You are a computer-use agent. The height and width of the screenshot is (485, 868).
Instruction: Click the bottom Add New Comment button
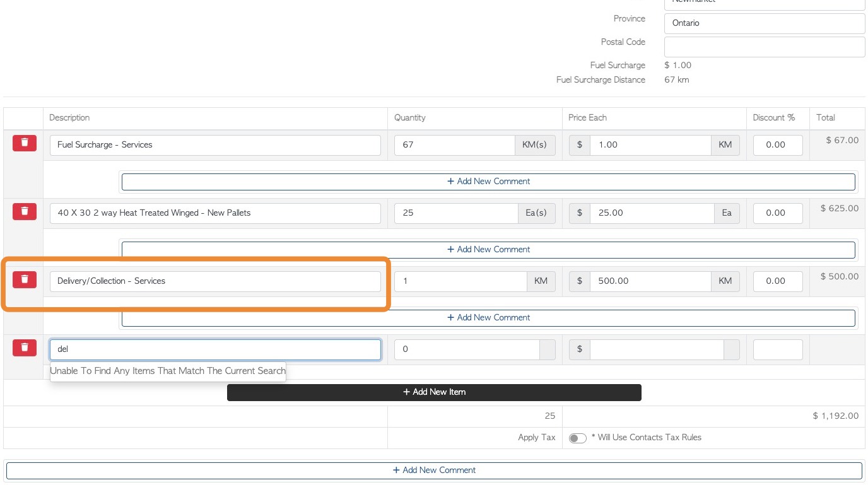click(x=434, y=470)
